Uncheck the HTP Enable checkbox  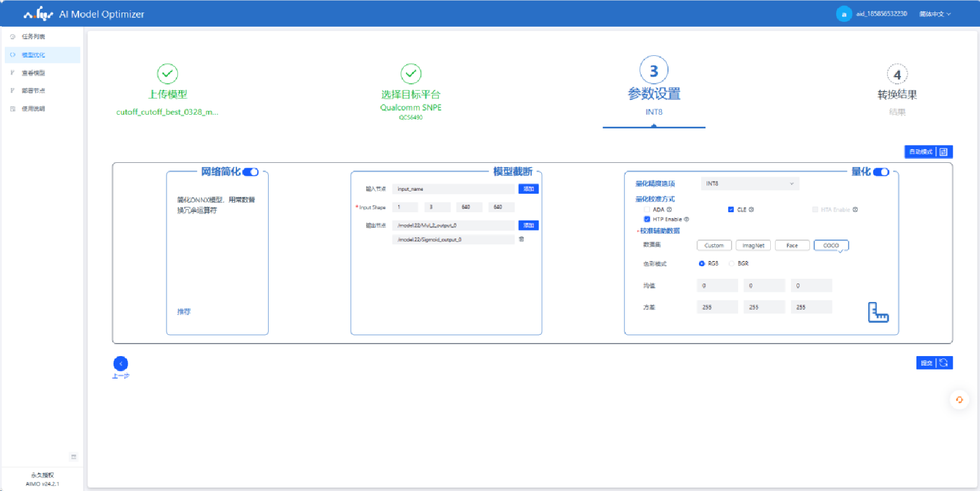tap(647, 219)
